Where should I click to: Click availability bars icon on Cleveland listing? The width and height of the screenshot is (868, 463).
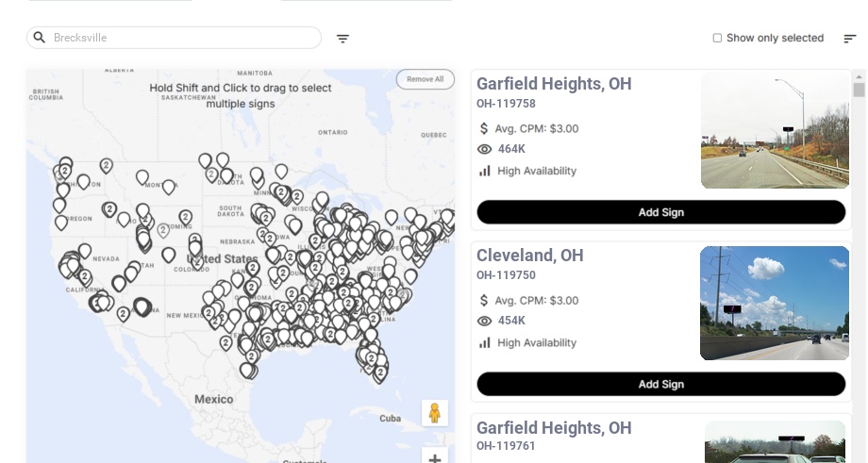click(x=485, y=342)
